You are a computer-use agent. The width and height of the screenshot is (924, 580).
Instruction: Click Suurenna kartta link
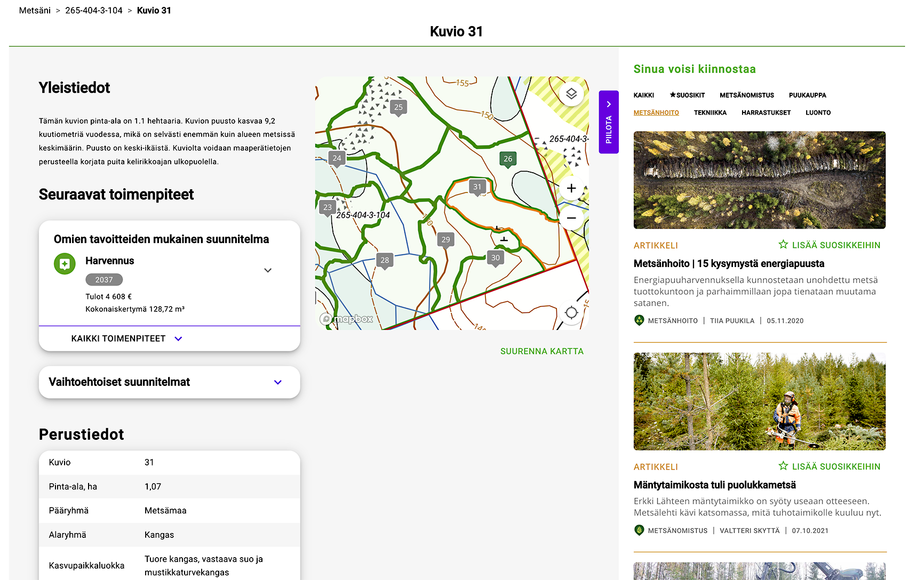541,351
